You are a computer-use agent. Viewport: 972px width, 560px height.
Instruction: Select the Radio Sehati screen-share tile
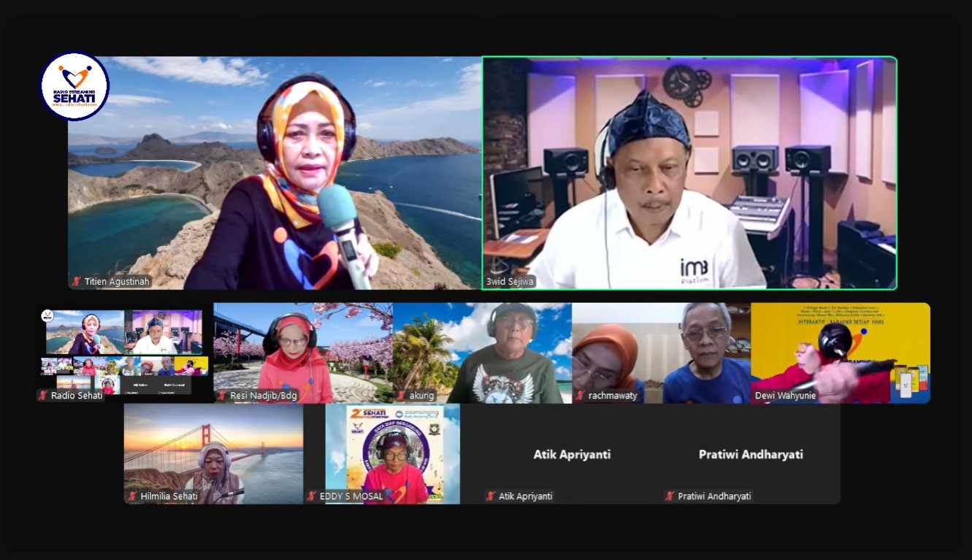point(124,352)
